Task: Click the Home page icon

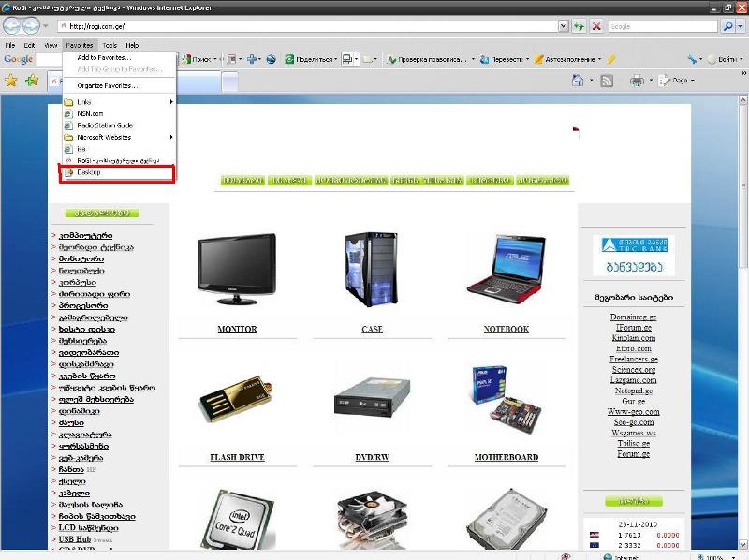Action: coord(578,81)
